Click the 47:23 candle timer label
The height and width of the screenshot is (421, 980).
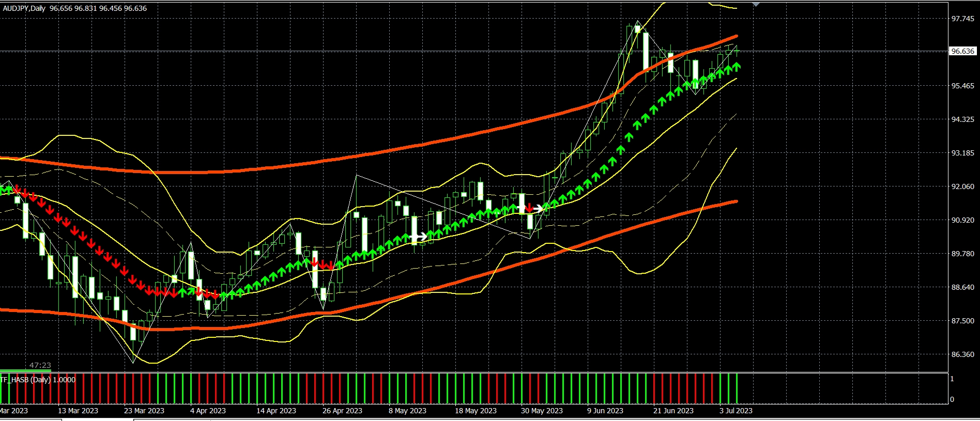click(40, 365)
